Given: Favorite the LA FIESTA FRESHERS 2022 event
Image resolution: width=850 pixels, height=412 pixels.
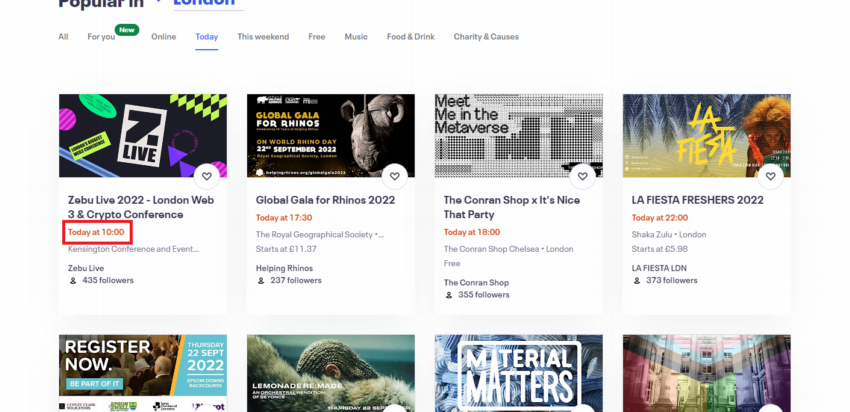Looking at the screenshot, I should [x=771, y=176].
